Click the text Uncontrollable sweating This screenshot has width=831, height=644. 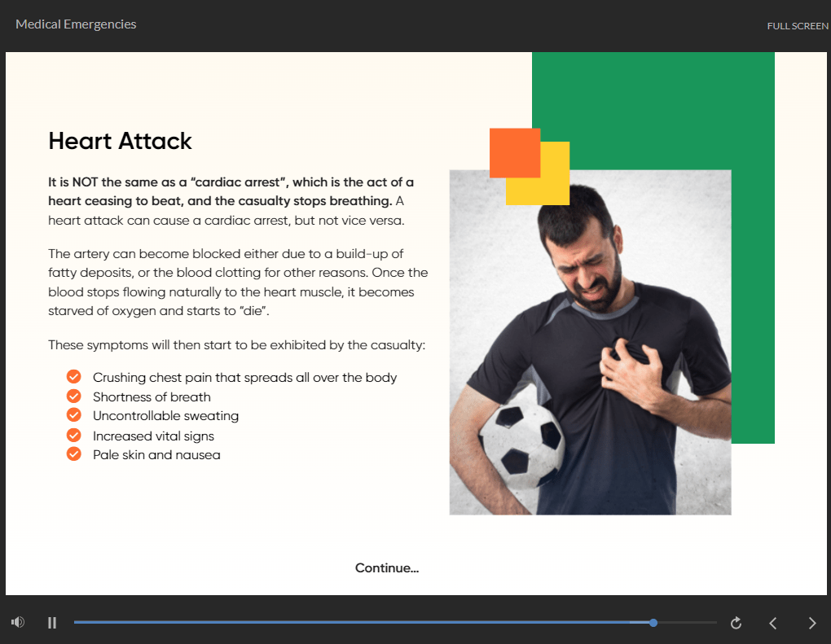coord(166,416)
